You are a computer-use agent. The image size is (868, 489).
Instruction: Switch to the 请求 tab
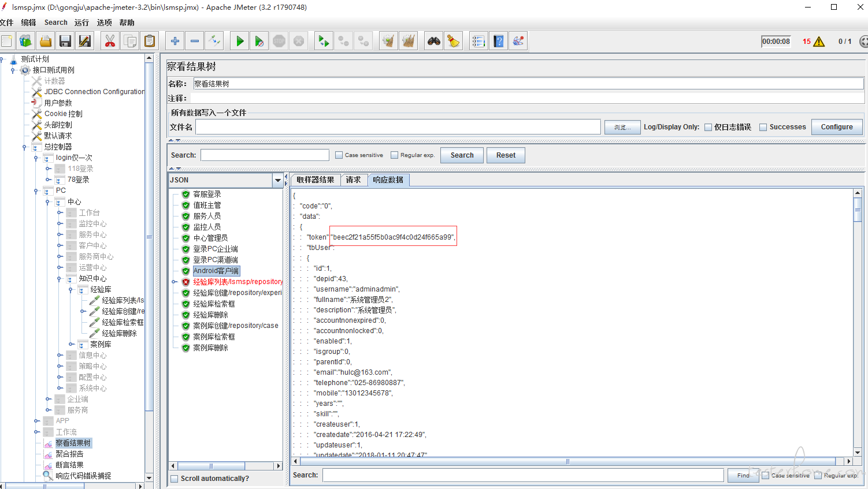[x=354, y=180]
